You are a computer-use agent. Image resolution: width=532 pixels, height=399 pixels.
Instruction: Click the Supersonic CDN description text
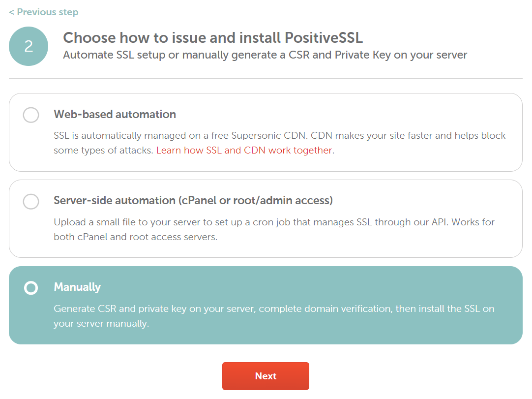[279, 136]
